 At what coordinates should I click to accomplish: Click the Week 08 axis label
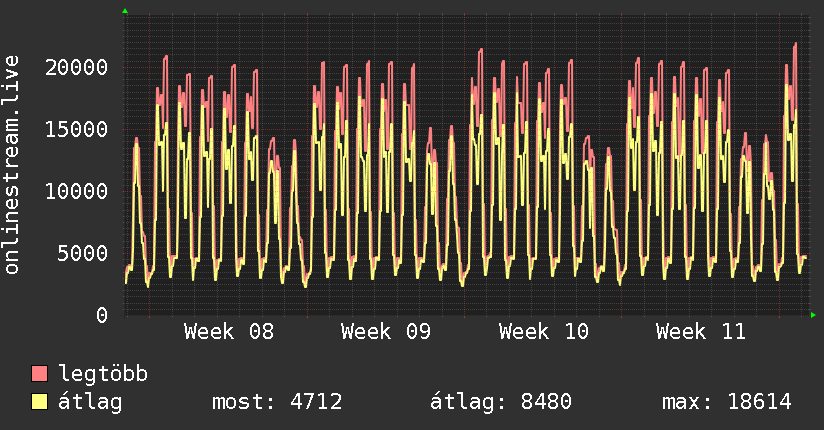coord(229,332)
